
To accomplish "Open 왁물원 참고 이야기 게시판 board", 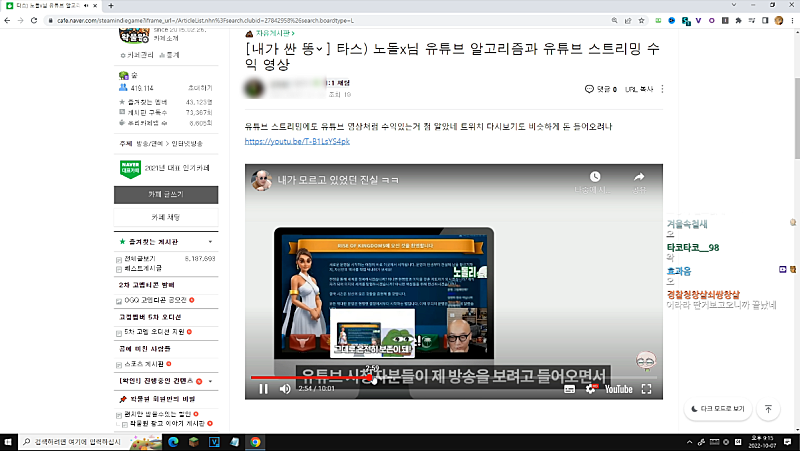I will pyautogui.click(x=167, y=423).
